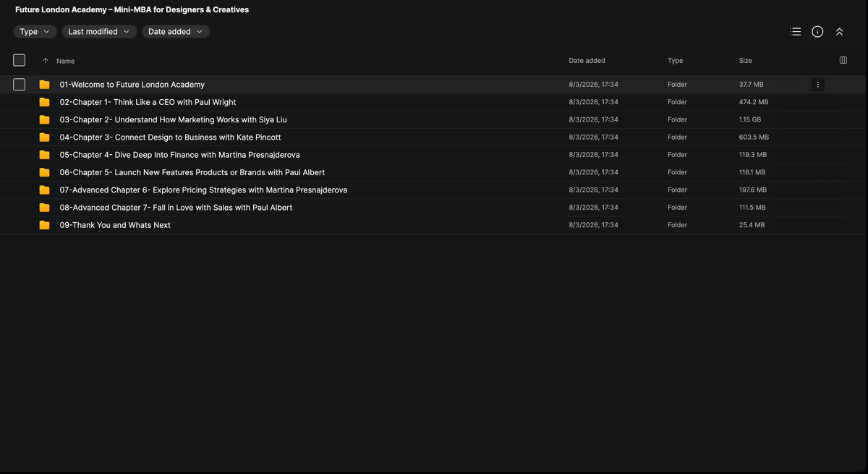
Task: Open 05-Chapter 4 Dive Deep Into Finance
Action: click(x=179, y=155)
